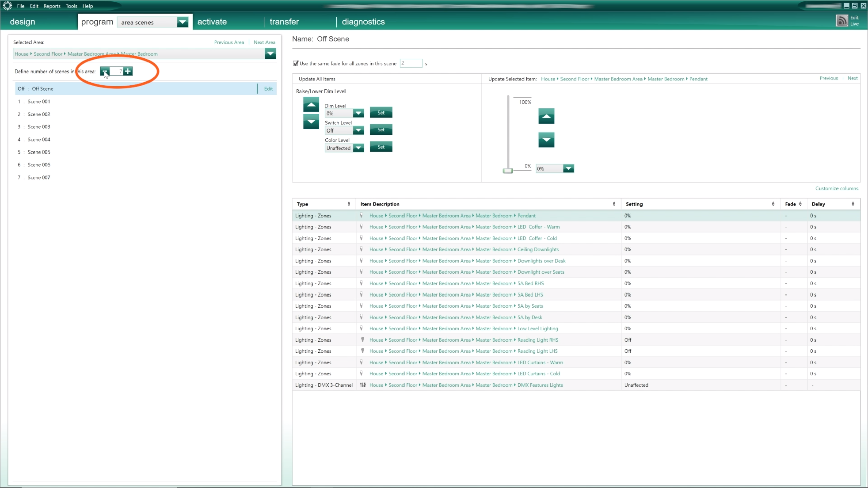The image size is (868, 488).
Task: Click sort icon on Fade column
Action: click(800, 204)
